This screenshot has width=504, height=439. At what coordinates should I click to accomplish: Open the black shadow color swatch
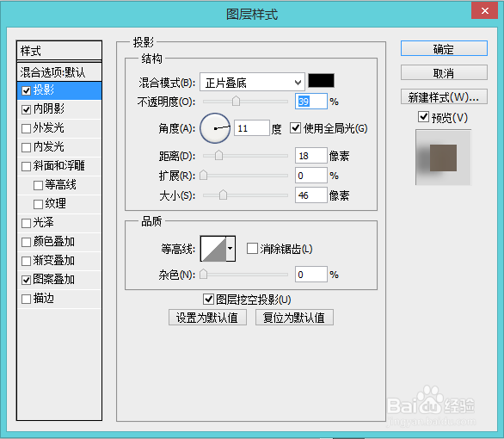click(x=321, y=80)
